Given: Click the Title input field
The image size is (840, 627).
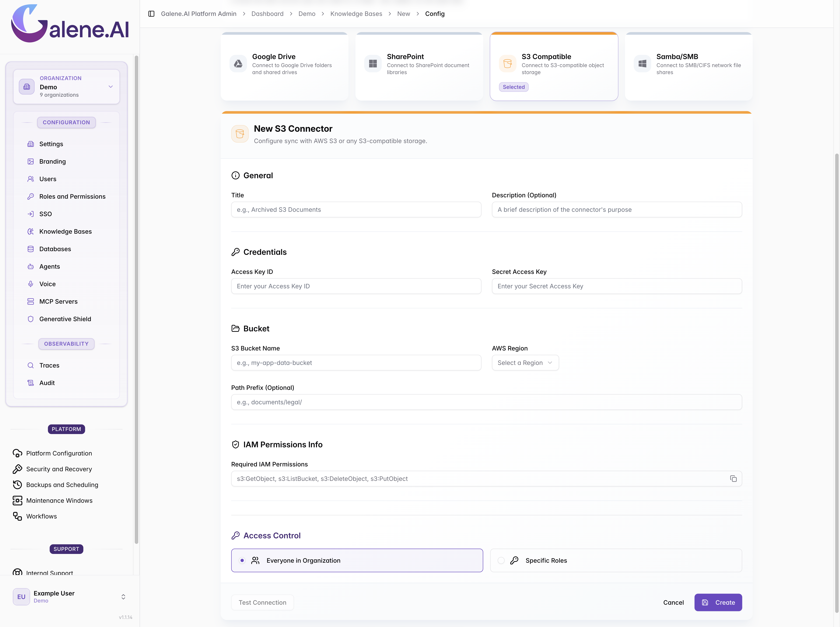Looking at the screenshot, I should [356, 209].
